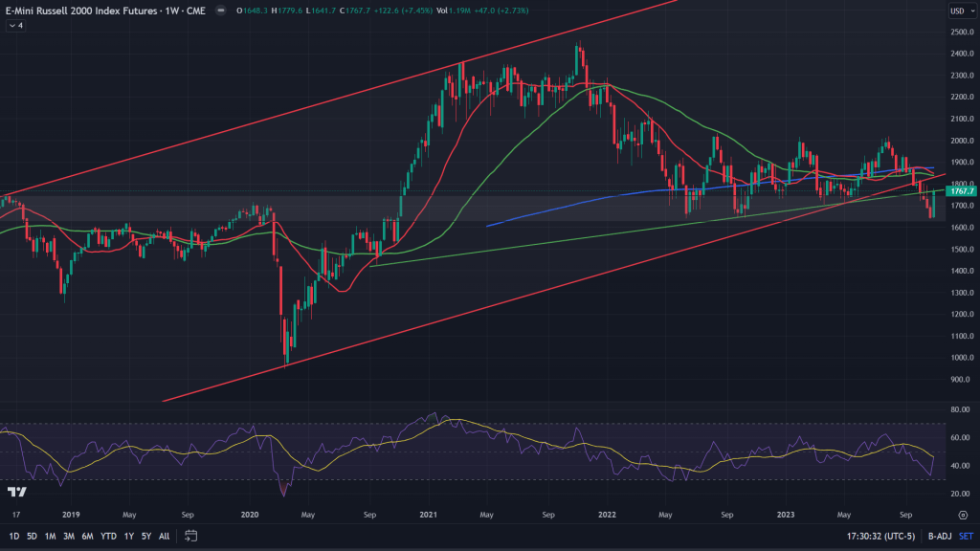Choose the 6M date range
Image resolution: width=980 pixels, height=551 pixels.
[x=88, y=536]
